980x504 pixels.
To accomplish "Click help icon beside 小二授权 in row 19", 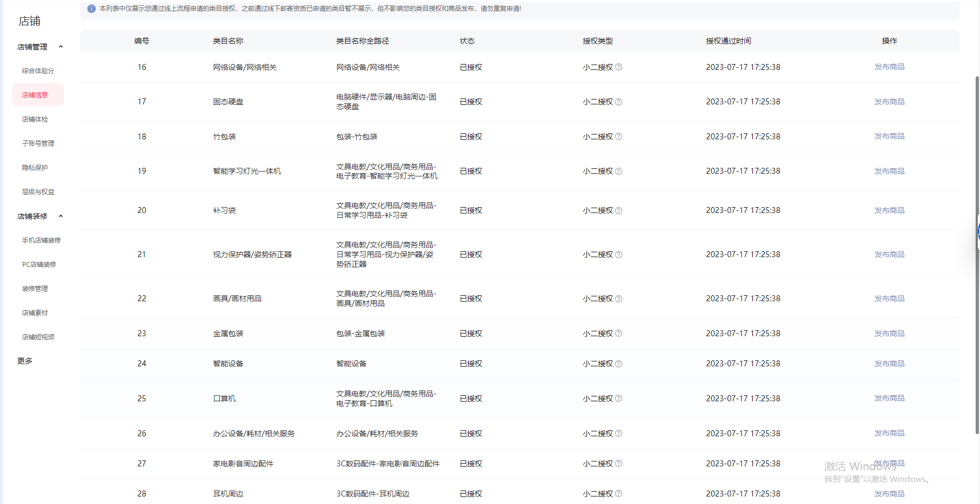I will tap(618, 171).
